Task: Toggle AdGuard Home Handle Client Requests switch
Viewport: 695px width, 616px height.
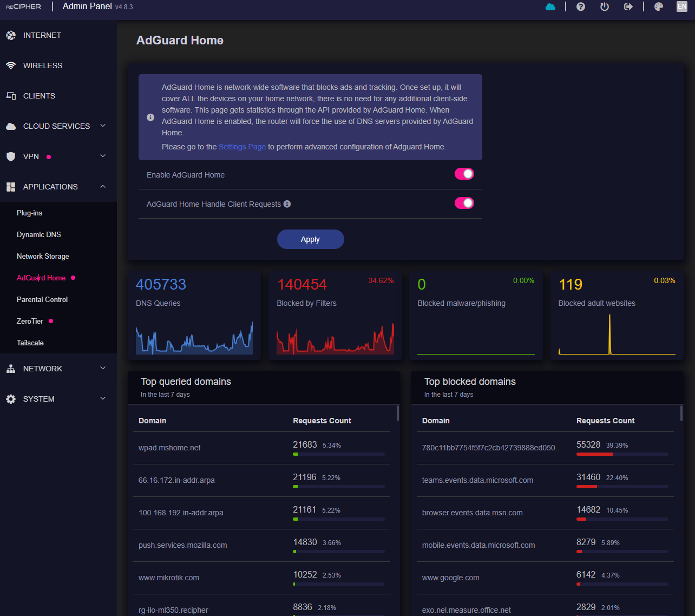Action: click(x=464, y=203)
